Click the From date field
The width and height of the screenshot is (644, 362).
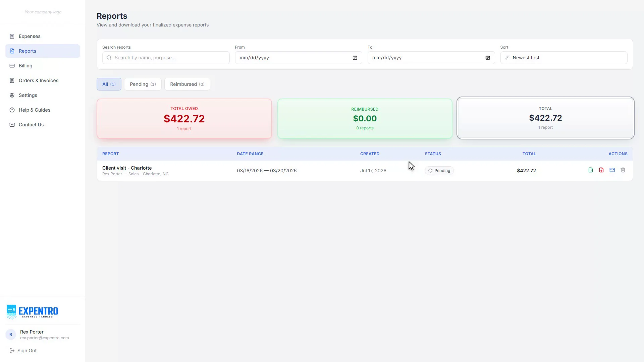tap(299, 58)
